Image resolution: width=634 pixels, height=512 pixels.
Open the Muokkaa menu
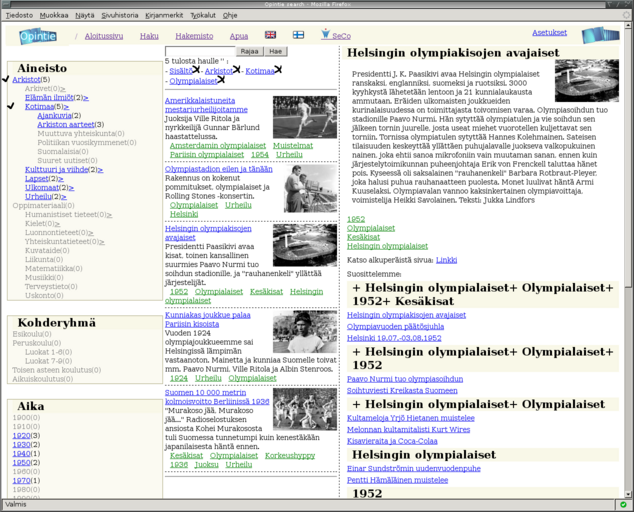point(54,15)
